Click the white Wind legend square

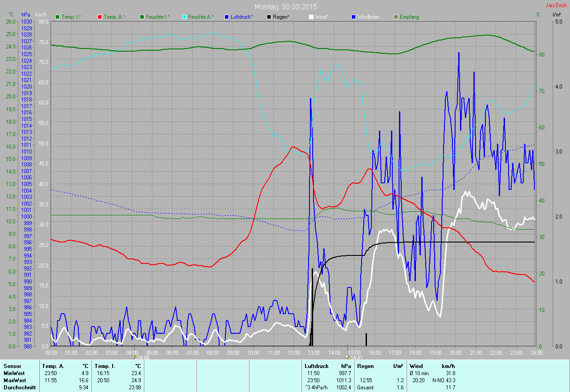pos(311,17)
